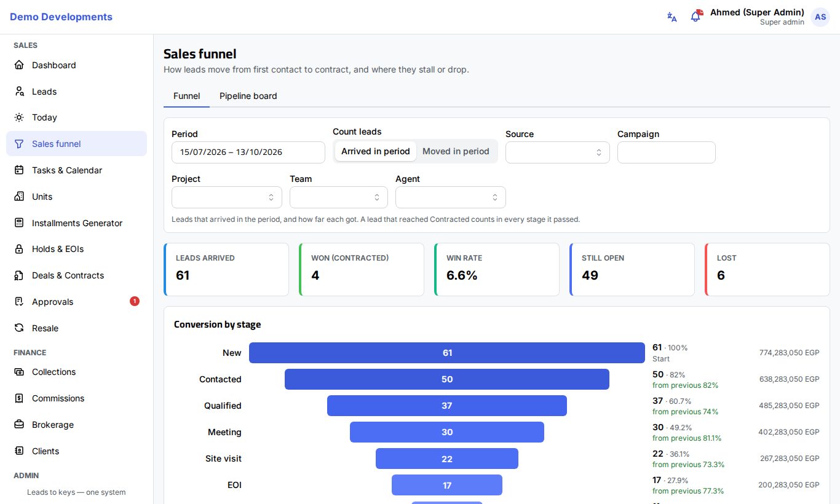Open the Tasks & Calendar icon
This screenshot has width=840, height=504.
click(x=19, y=170)
